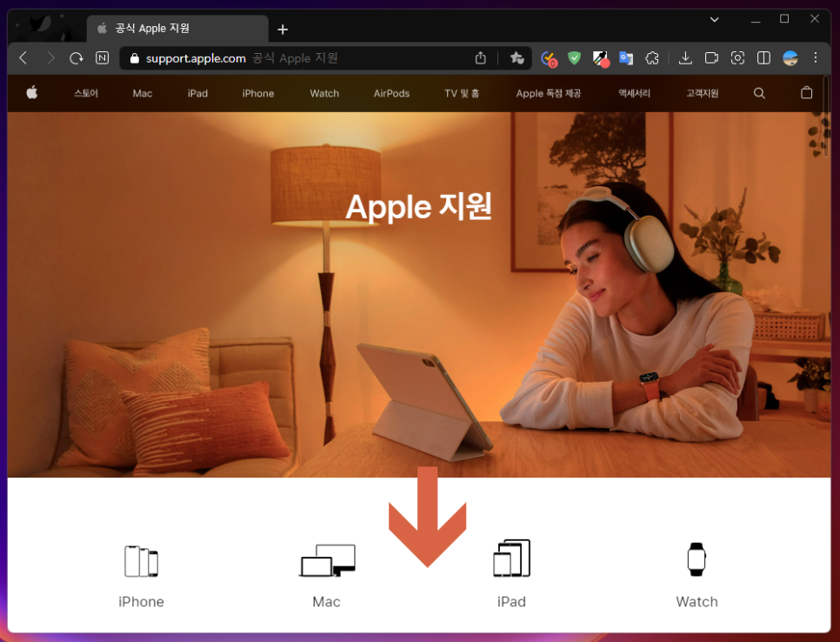This screenshot has width=840, height=642.
Task: Select the 공식 Apple 지원 browser tab
Action: point(177,29)
